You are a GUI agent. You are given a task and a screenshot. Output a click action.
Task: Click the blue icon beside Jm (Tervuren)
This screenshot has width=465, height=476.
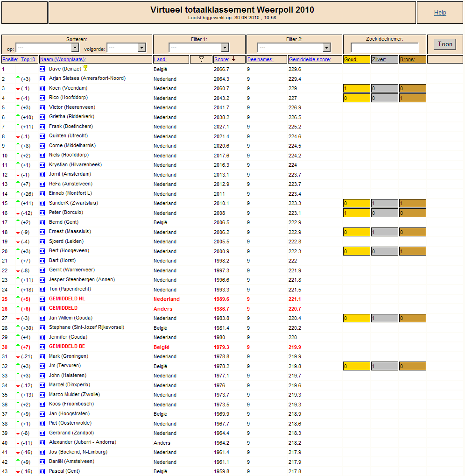(42, 366)
